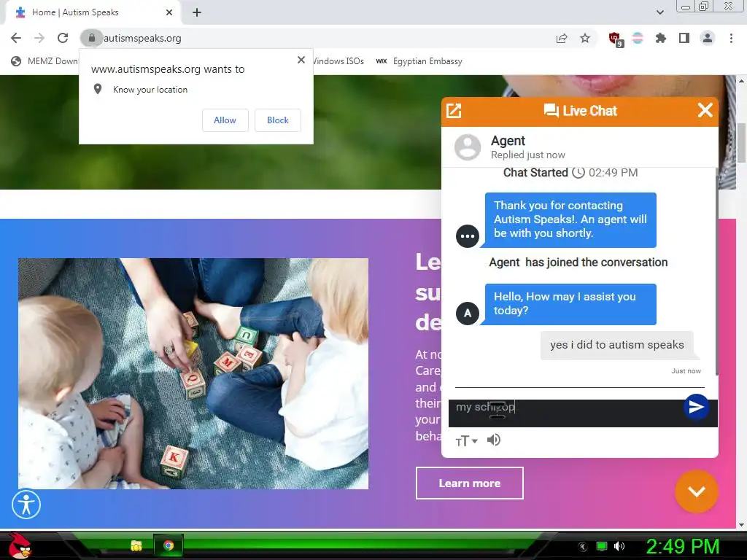
Task: Open a new browser tab
Action: coord(197,13)
